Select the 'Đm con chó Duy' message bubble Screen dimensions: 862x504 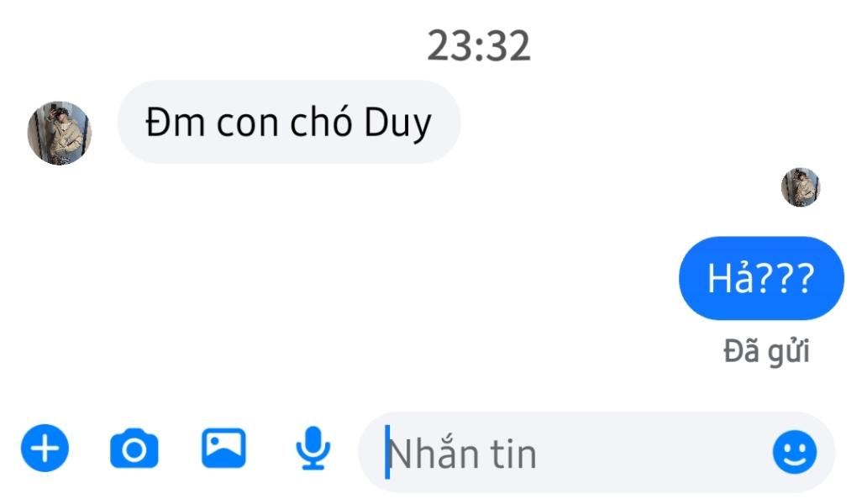pos(289,122)
